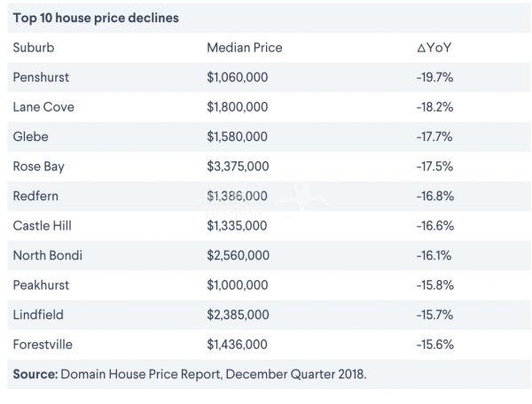Select the Penshurst suburb cell
The image size is (532, 404).
pyautogui.click(x=41, y=77)
